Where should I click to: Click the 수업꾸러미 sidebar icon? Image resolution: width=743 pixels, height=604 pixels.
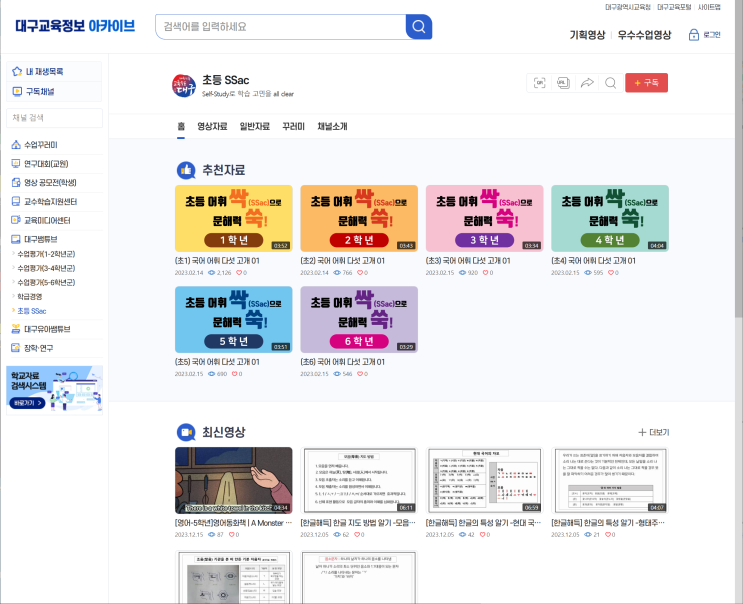tap(16, 145)
